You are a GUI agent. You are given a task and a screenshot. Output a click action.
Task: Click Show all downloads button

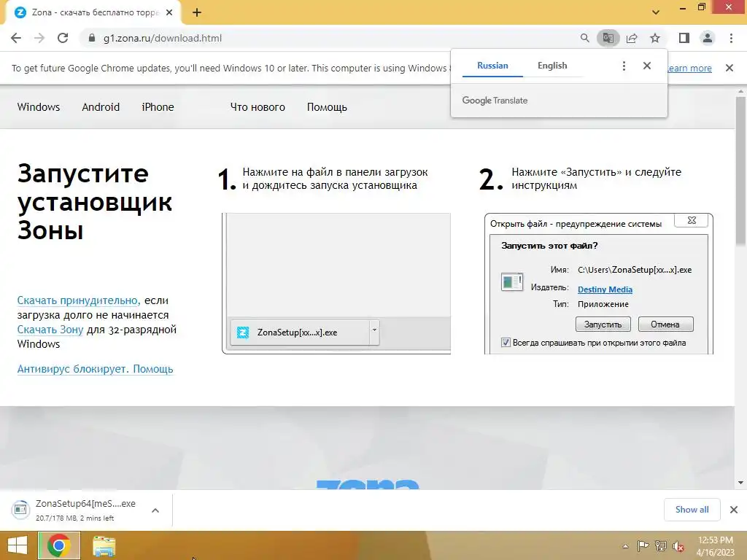coord(692,510)
